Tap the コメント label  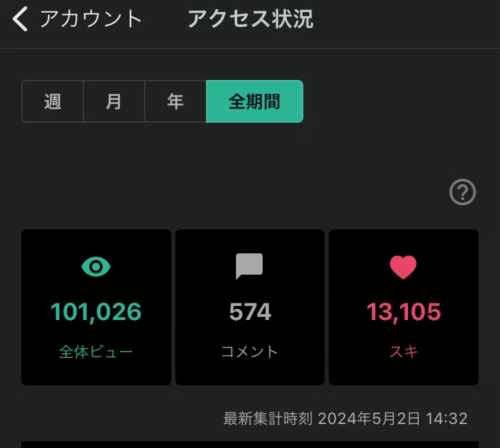(x=250, y=352)
